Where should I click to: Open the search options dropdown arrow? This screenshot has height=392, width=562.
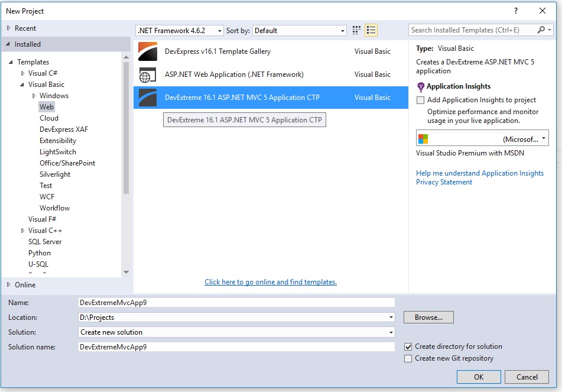550,30
